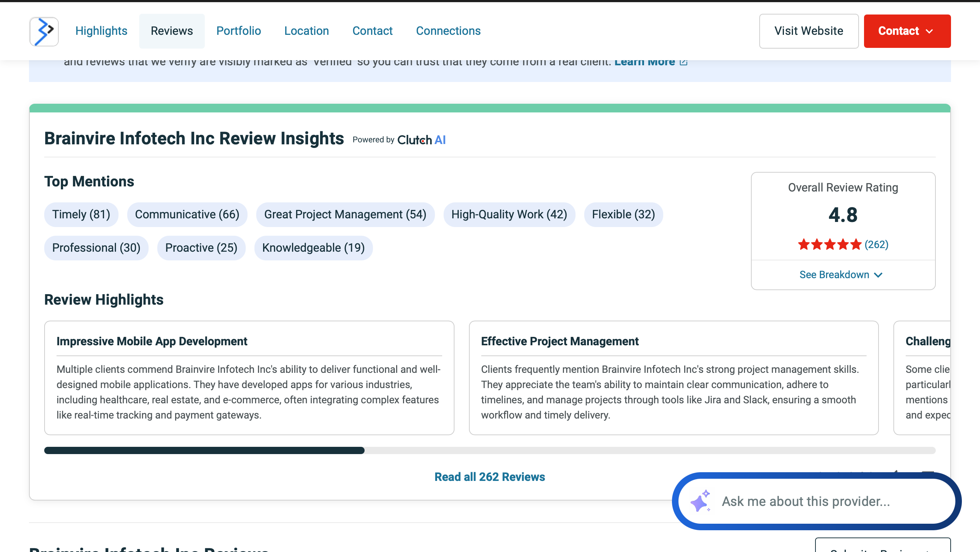Viewport: 980px width, 552px height.
Task: Select the Connections tab
Action: pyautogui.click(x=448, y=31)
